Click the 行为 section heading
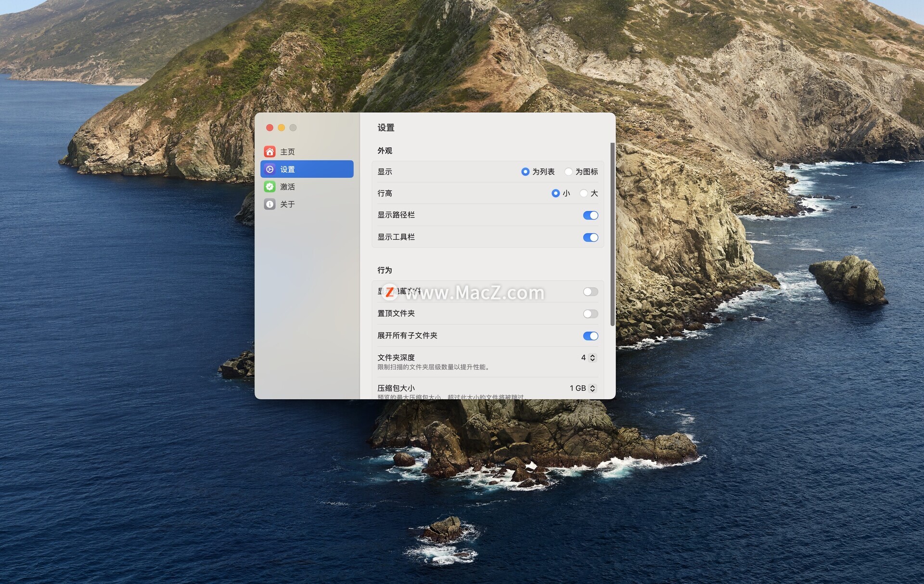The width and height of the screenshot is (924, 584). click(385, 270)
